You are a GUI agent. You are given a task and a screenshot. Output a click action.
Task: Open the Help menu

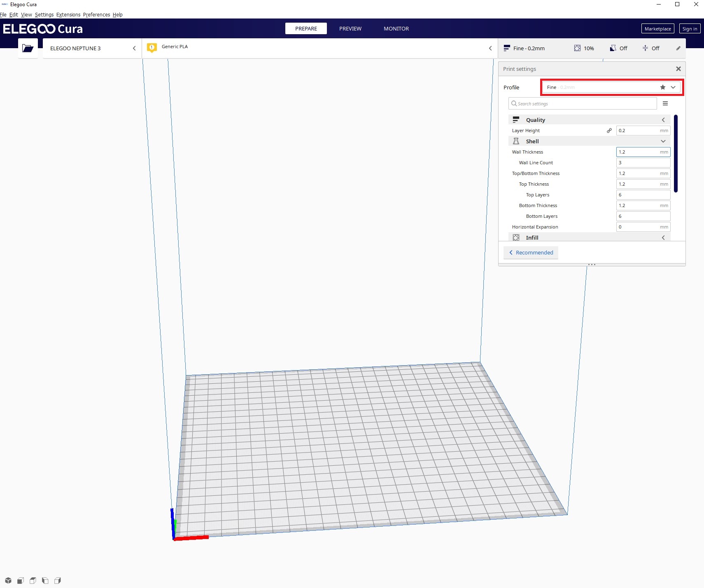point(118,15)
